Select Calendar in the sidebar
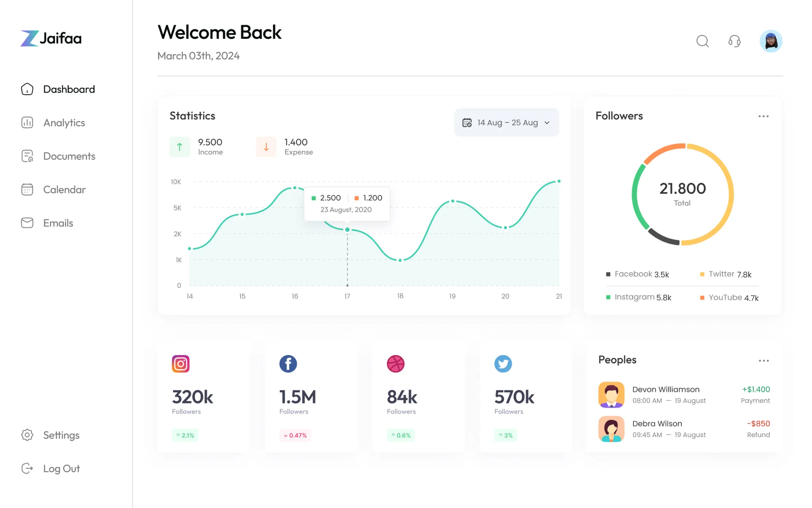Image resolution: width=812 pixels, height=508 pixels. click(x=64, y=189)
